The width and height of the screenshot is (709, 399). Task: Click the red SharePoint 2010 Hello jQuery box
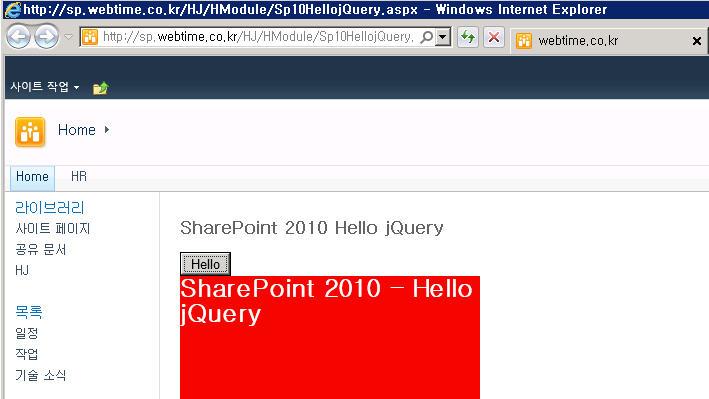[x=330, y=337]
